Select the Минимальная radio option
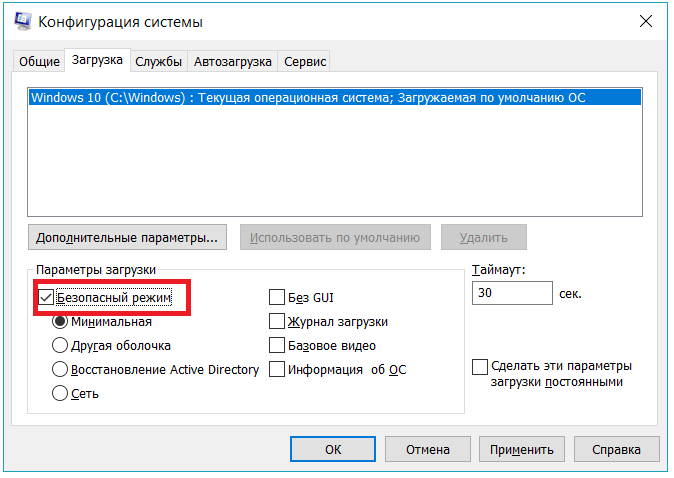Screen dimensions: 674x478 [60, 322]
